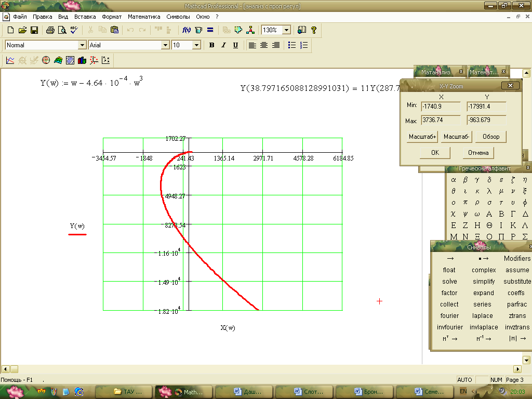532x399 pixels.
Task: Click the Print Preview icon
Action: click(62, 30)
